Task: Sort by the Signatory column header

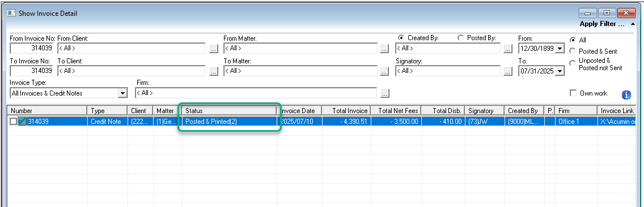Action: [485, 111]
